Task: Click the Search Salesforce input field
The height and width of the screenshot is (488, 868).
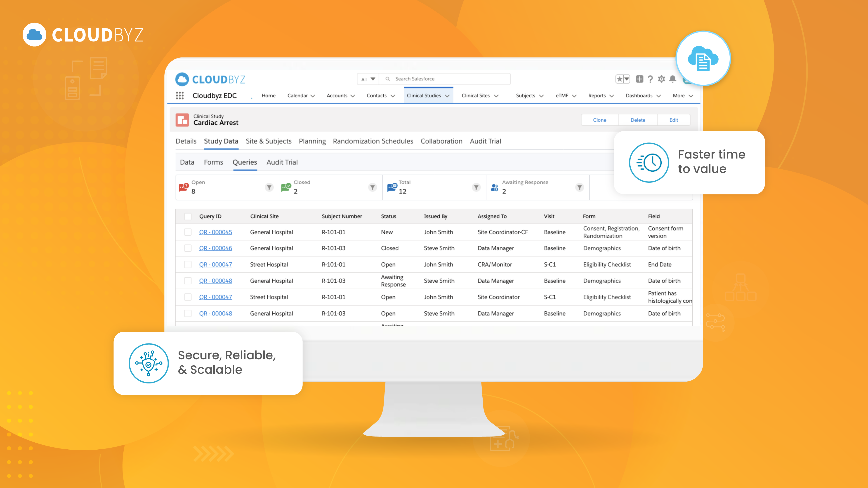Action: [x=445, y=79]
